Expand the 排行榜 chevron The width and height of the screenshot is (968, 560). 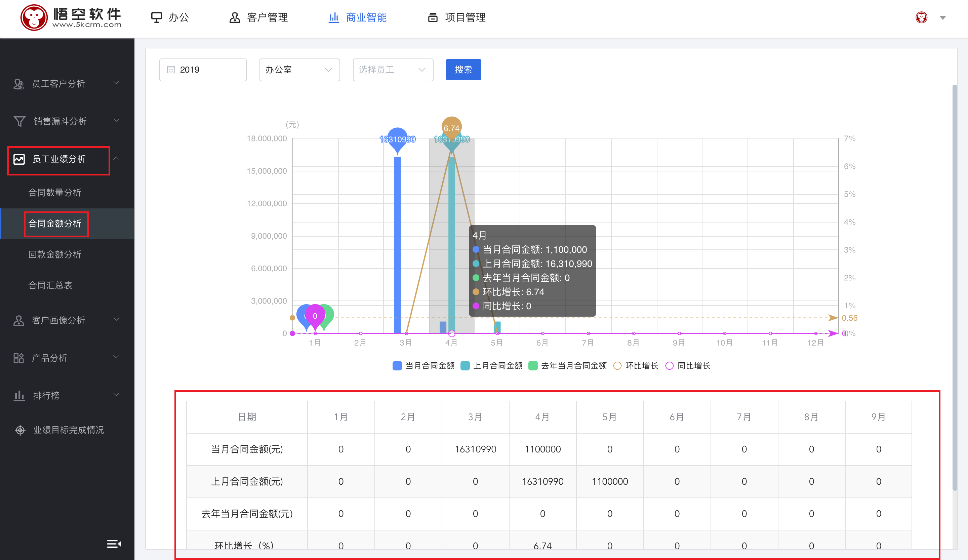click(x=116, y=395)
